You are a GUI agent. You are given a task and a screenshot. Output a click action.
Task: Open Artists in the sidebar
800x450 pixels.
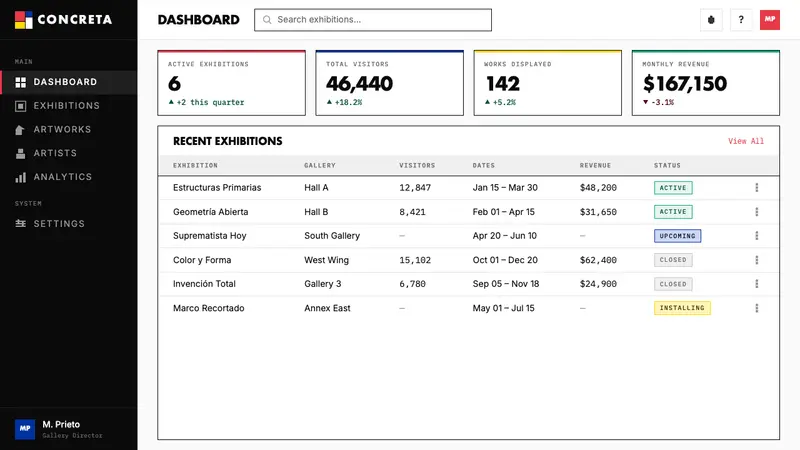pyautogui.click(x=69, y=153)
